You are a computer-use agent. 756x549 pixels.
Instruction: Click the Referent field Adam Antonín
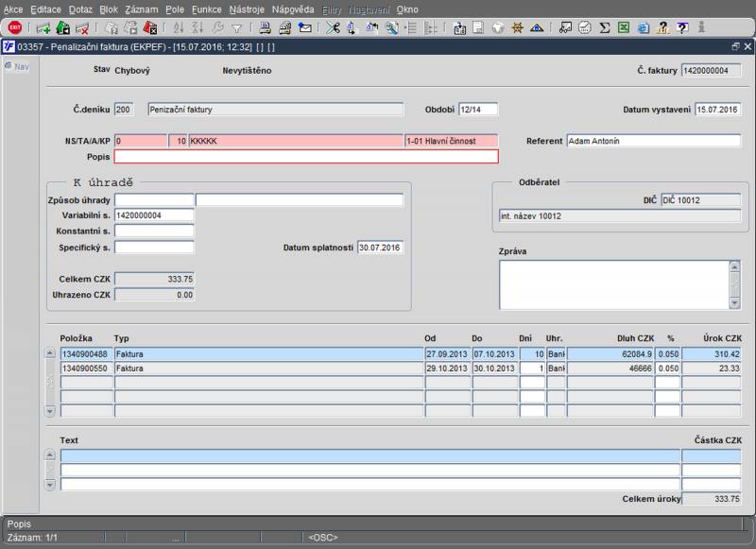pos(653,141)
